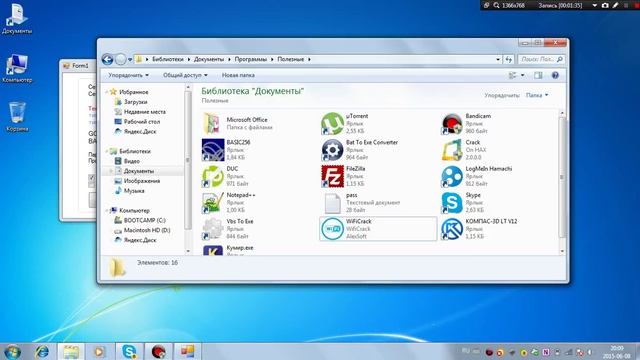
Task: Click the Windows Start button
Action: (12, 351)
